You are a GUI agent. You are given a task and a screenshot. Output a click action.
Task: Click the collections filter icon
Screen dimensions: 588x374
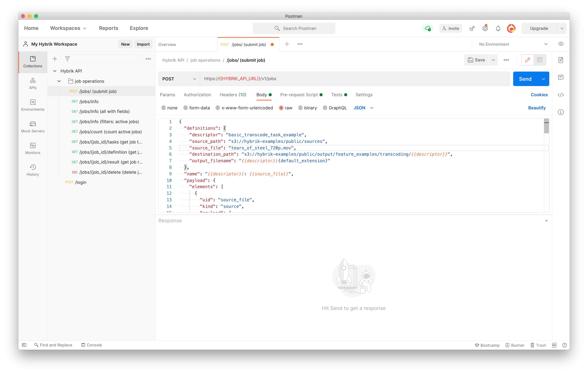click(x=67, y=59)
